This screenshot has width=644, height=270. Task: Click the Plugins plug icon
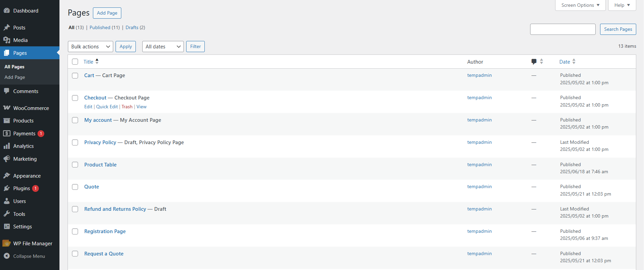click(7, 188)
